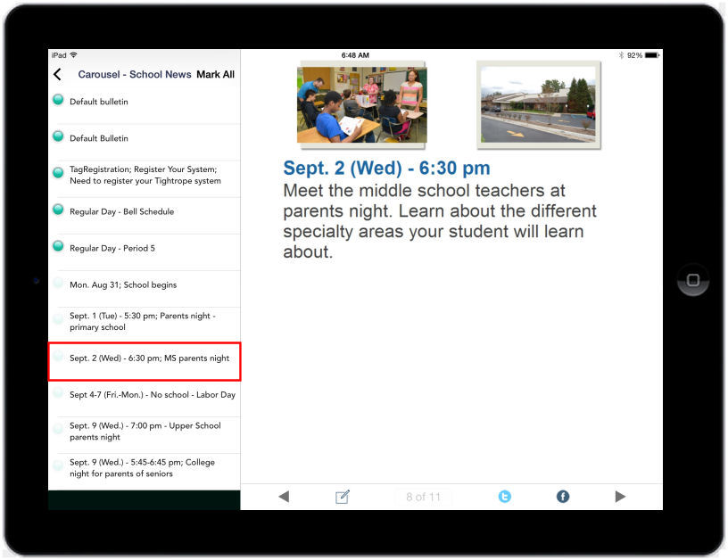Open the Carousel - School News title
The height and width of the screenshot is (560, 728).
click(x=135, y=74)
